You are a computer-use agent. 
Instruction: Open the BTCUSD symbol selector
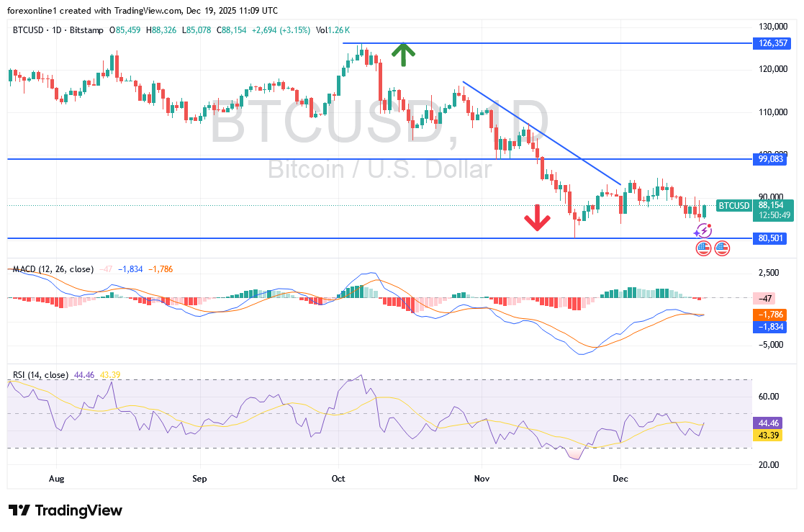pos(27,31)
